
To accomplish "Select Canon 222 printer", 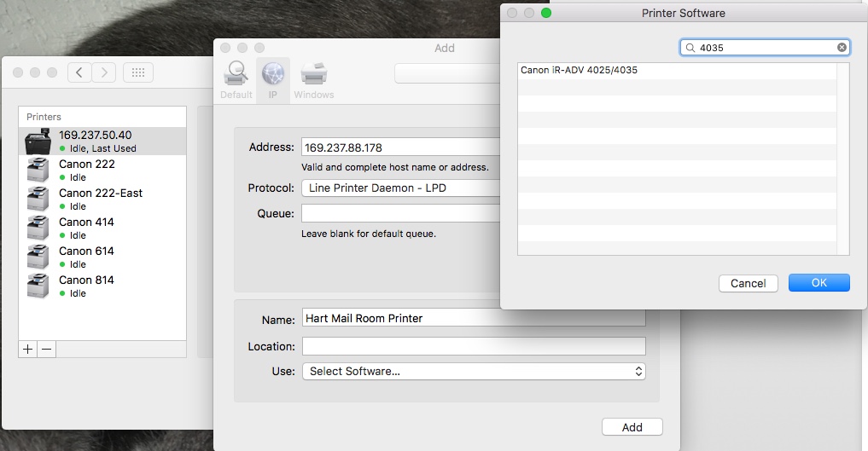I will [x=102, y=171].
